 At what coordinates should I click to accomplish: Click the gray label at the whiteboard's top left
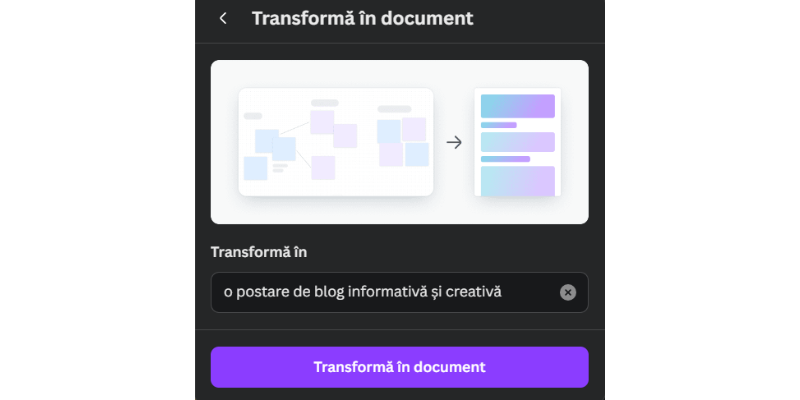click(x=253, y=116)
